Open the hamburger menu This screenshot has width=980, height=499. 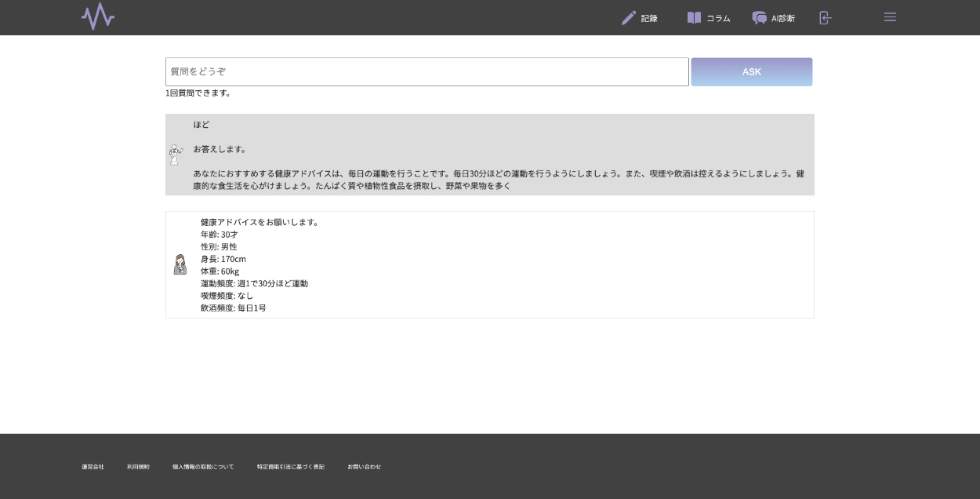tap(890, 17)
